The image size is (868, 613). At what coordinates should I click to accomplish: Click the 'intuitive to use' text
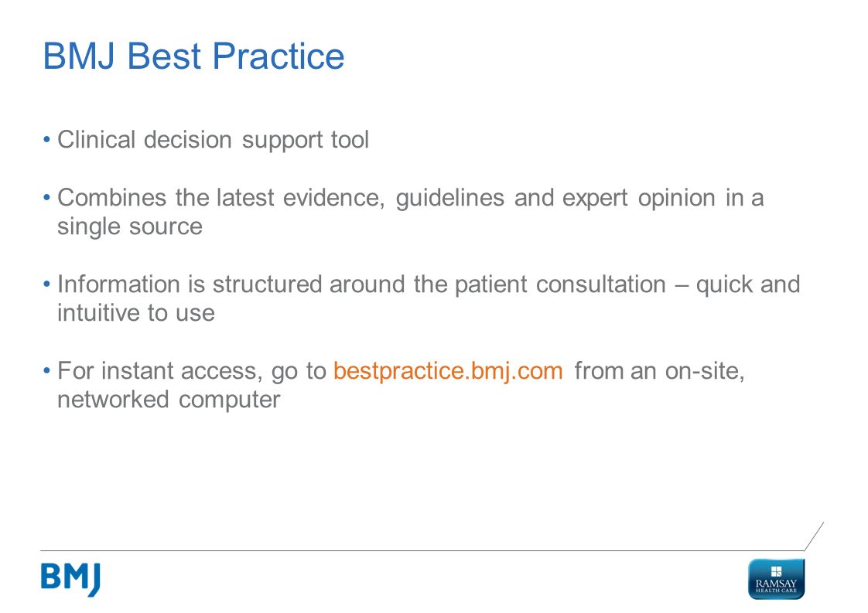tap(136, 313)
